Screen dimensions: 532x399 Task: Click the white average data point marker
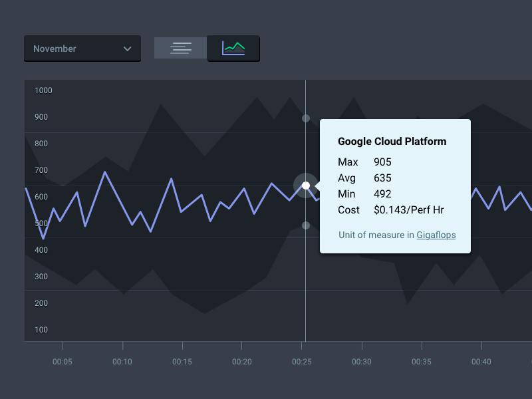306,186
